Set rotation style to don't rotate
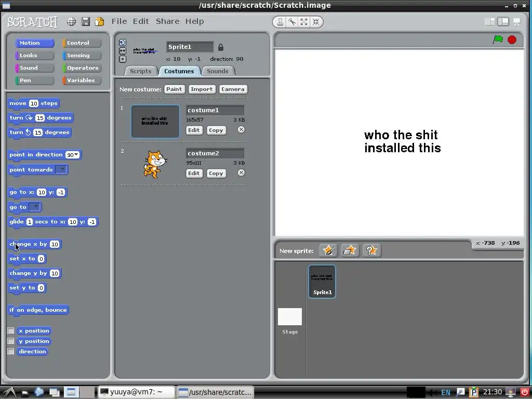Viewport: 532px width, 399px height. click(x=123, y=59)
